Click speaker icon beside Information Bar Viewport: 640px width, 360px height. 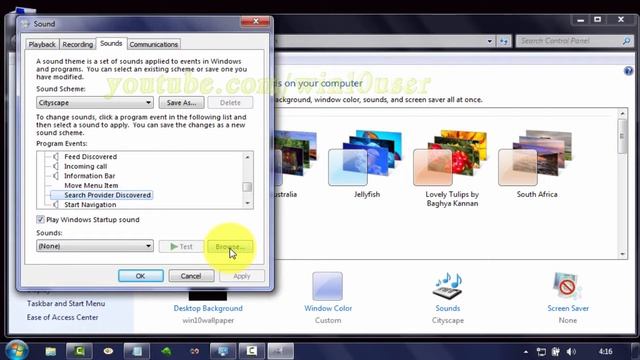click(56, 176)
